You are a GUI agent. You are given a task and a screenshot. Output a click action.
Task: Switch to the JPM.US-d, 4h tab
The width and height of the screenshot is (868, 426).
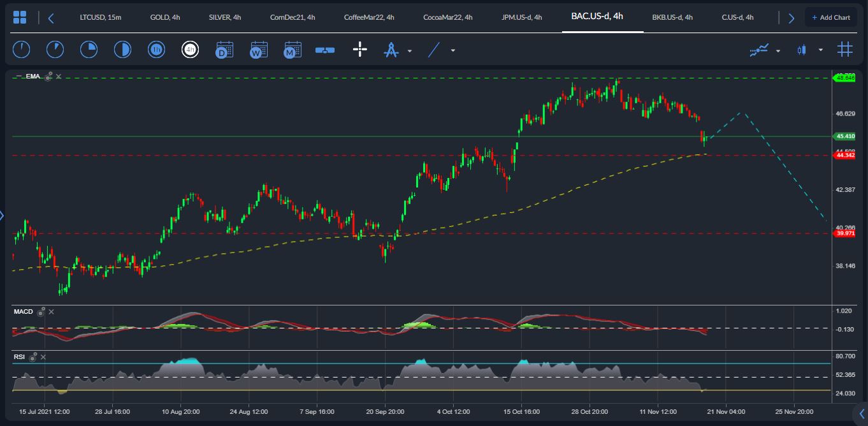521,17
